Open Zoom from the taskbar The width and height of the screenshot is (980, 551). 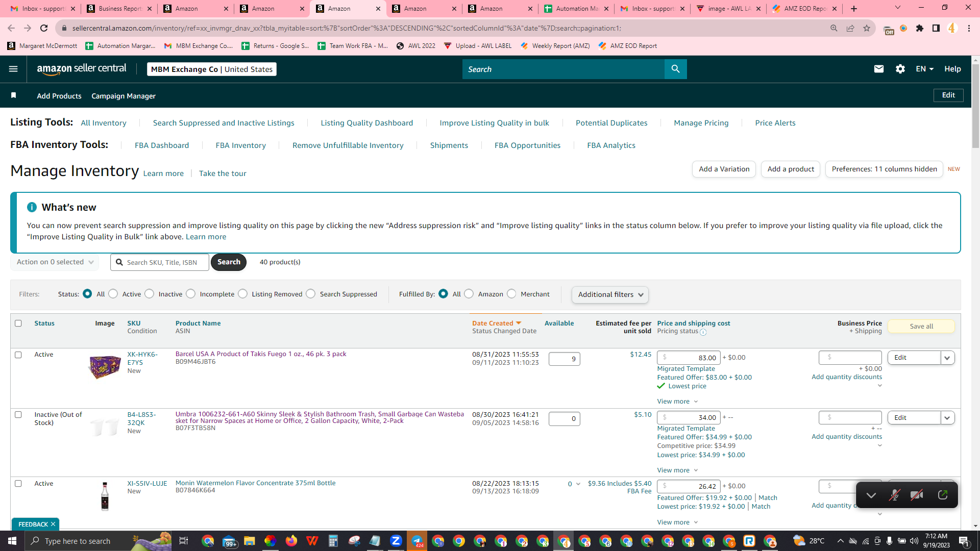(x=396, y=541)
